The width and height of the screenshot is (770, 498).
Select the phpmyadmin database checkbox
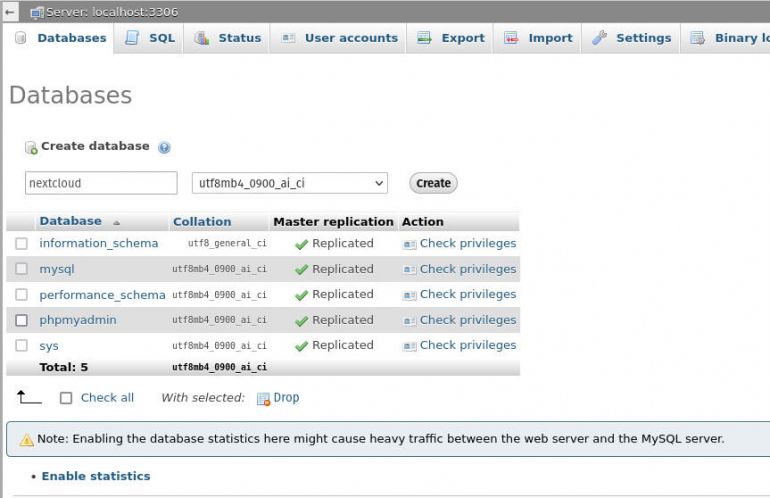(x=21, y=320)
